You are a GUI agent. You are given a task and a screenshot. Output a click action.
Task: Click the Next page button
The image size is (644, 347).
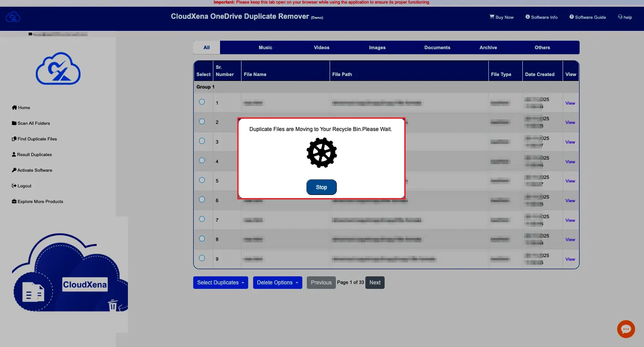(375, 283)
